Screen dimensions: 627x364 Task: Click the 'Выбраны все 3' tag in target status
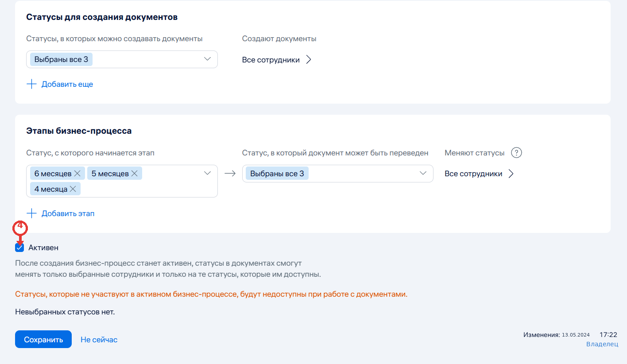tap(277, 174)
